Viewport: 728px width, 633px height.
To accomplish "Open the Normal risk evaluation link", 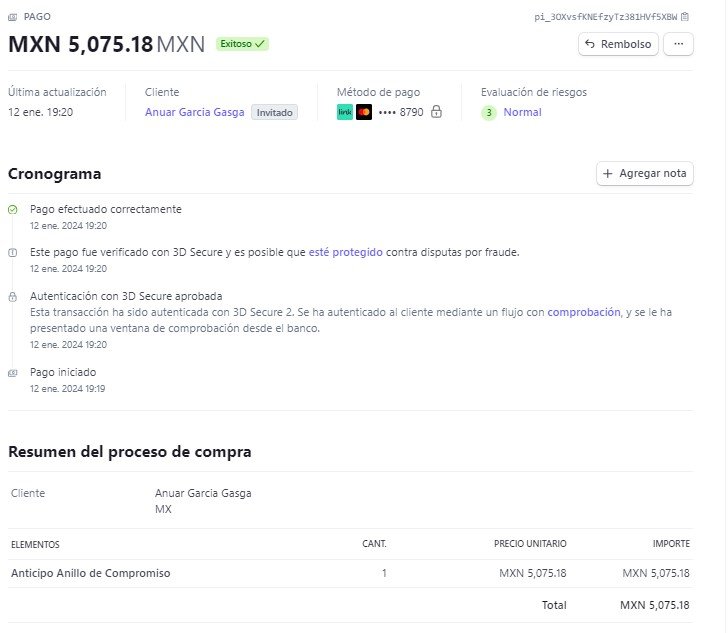I will point(522,112).
